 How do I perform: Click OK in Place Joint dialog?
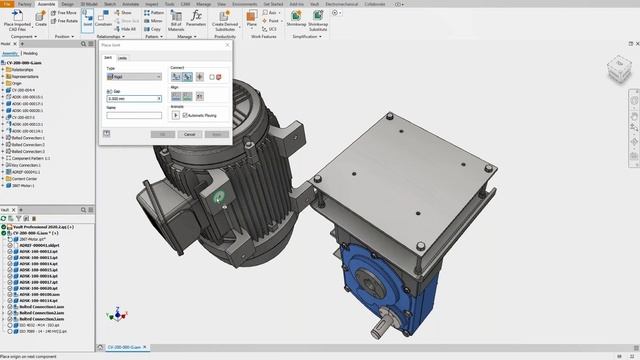coord(162,134)
